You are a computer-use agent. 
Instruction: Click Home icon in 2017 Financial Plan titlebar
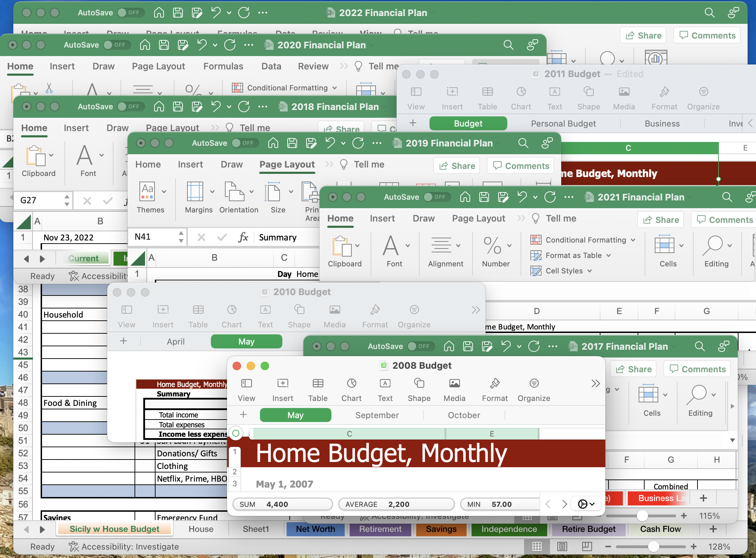pyautogui.click(x=449, y=346)
